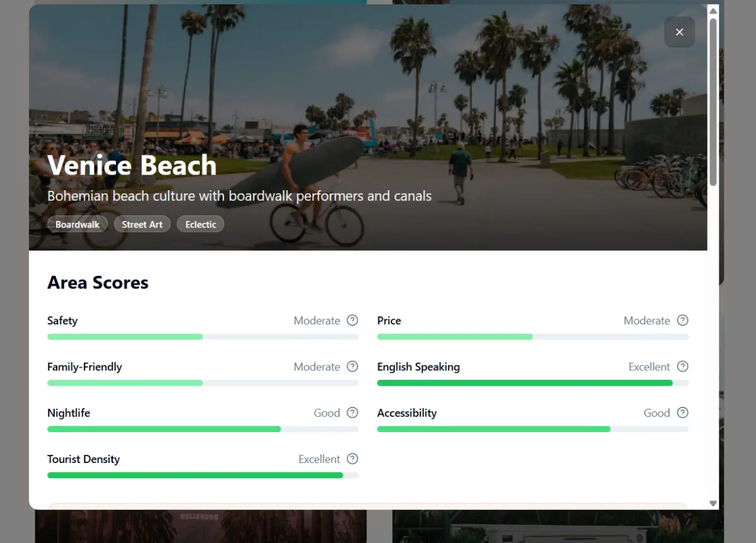Click the help icon next to Safety
Image resolution: width=756 pixels, height=543 pixels.
[352, 320]
